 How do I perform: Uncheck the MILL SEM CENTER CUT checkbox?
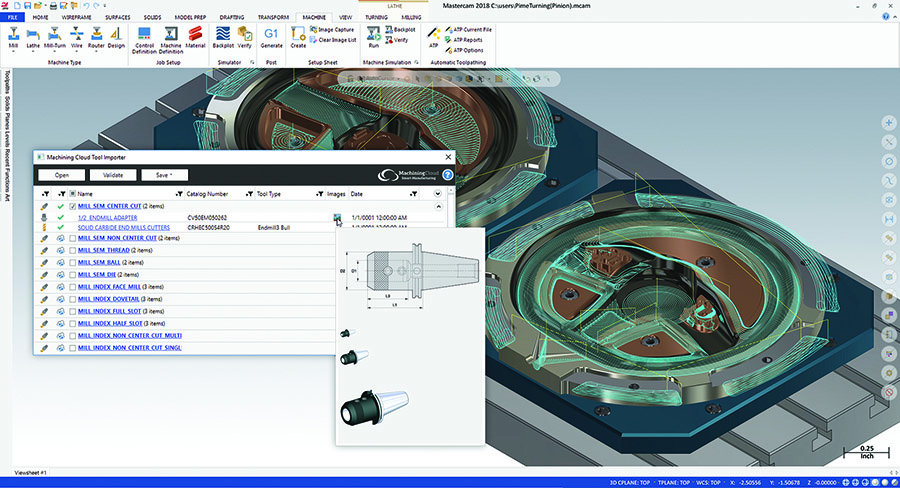point(72,206)
